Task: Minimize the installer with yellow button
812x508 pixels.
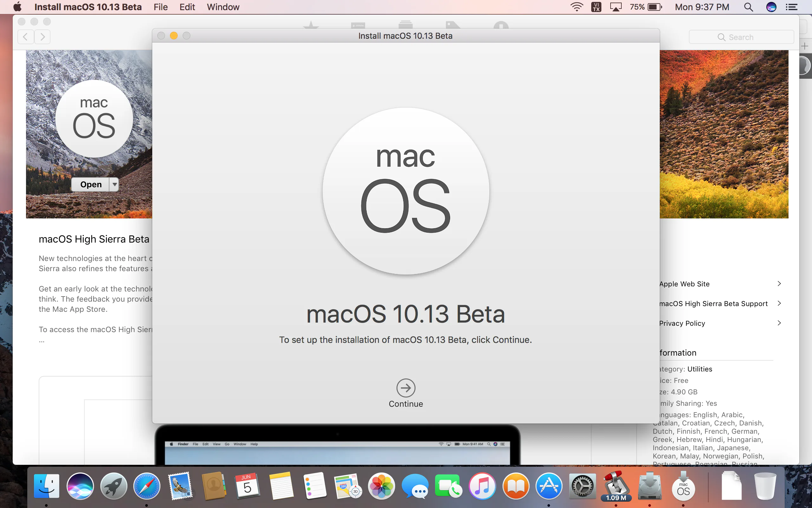Action: coord(174,36)
